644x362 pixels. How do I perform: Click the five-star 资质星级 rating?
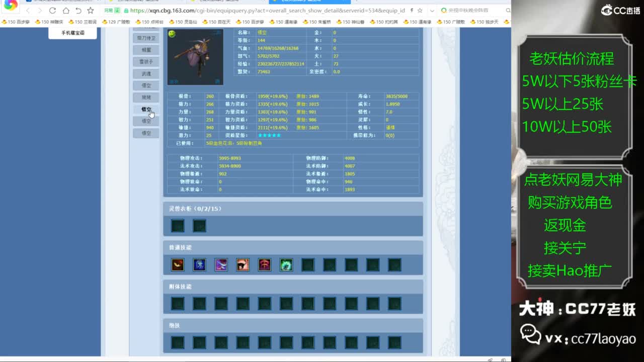pyautogui.click(x=269, y=135)
